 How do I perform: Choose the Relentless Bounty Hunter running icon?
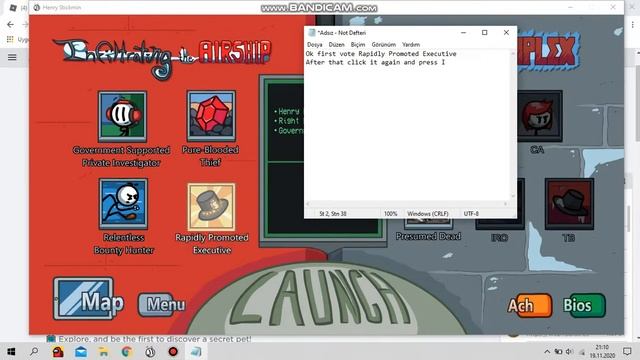[123, 203]
